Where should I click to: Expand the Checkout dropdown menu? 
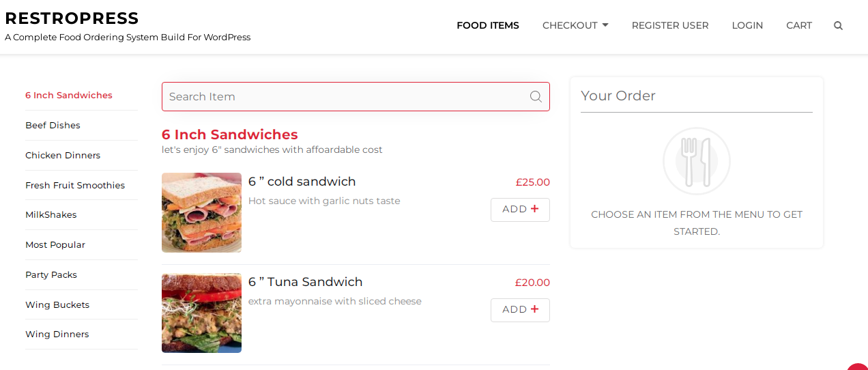coord(575,25)
